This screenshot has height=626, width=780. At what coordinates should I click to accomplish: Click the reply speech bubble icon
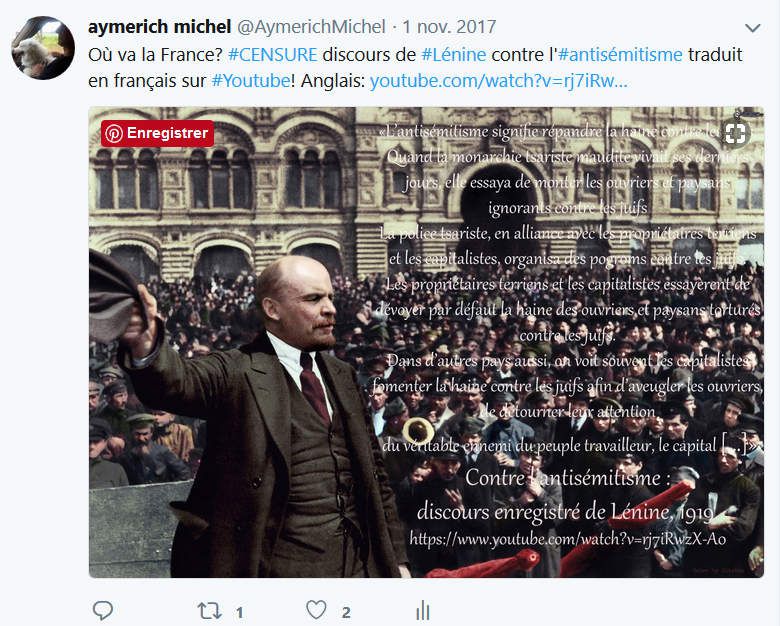tap(103, 611)
